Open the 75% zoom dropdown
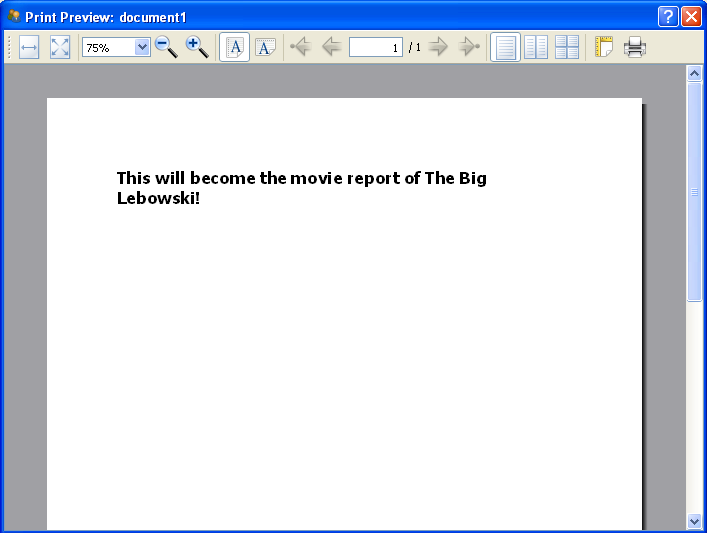 142,47
